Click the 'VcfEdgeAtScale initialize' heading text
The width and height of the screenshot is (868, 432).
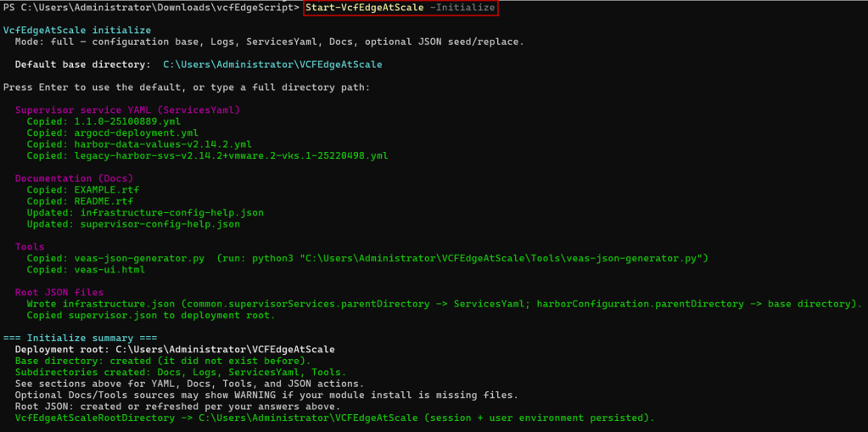76,30
